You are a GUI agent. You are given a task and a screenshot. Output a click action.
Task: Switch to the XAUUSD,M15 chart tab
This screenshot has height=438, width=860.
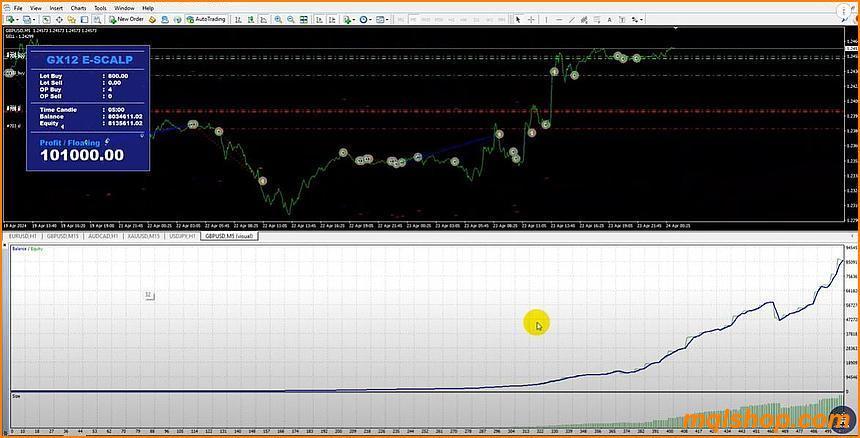[143, 236]
